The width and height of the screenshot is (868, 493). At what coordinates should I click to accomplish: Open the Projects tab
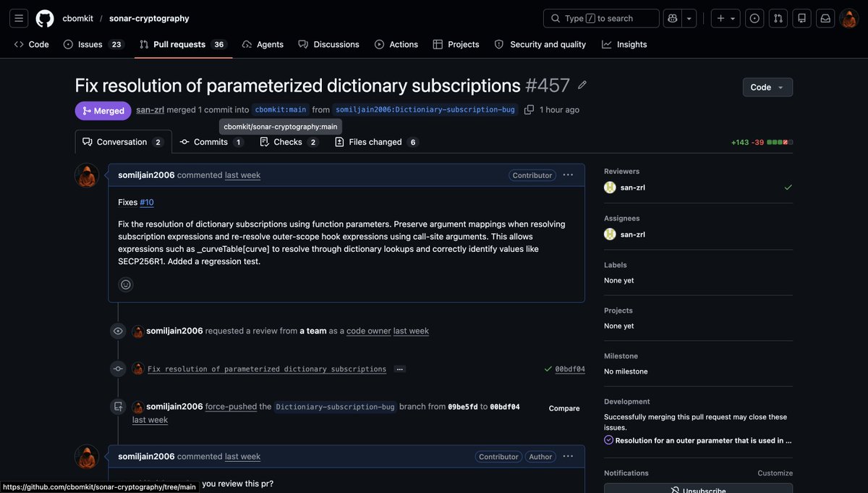[456, 44]
